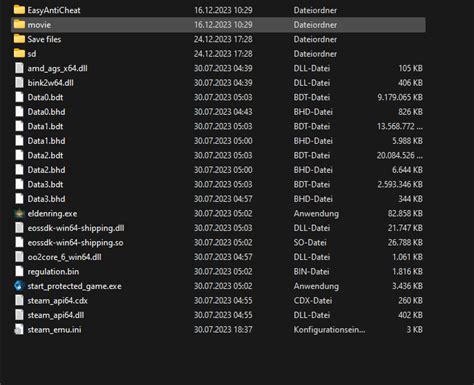Select the regulation.bin file name
Screen dimensions: 474x385
53,272
